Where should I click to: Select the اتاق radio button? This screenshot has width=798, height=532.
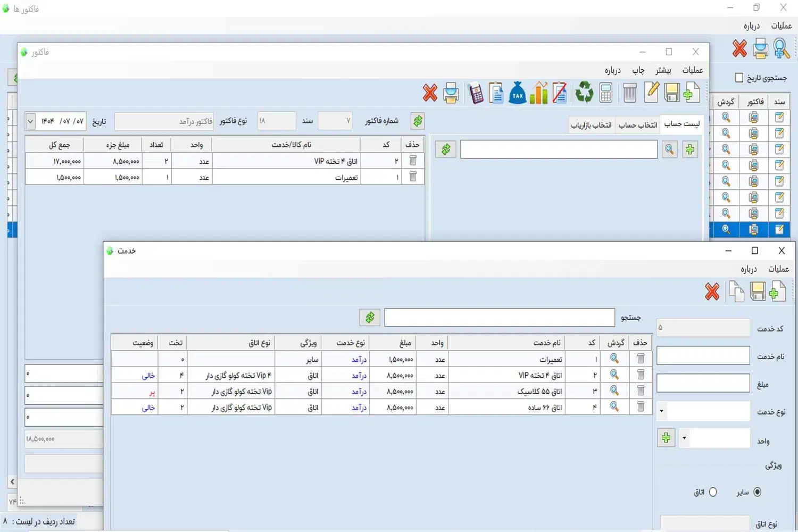click(x=713, y=492)
